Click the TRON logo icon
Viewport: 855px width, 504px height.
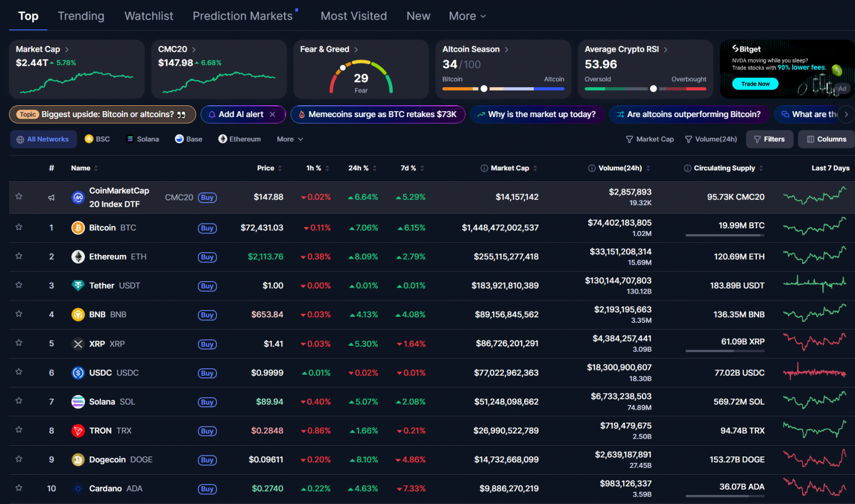(x=78, y=431)
